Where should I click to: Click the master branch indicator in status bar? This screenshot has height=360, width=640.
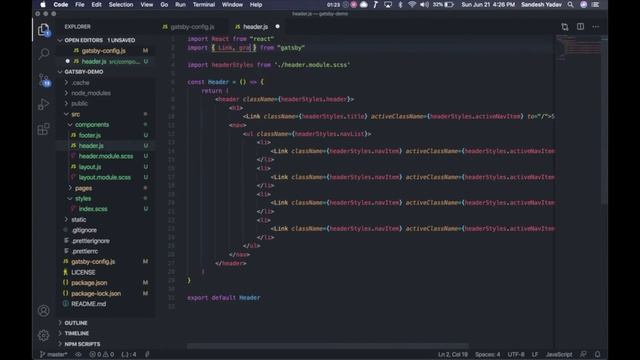53,354
